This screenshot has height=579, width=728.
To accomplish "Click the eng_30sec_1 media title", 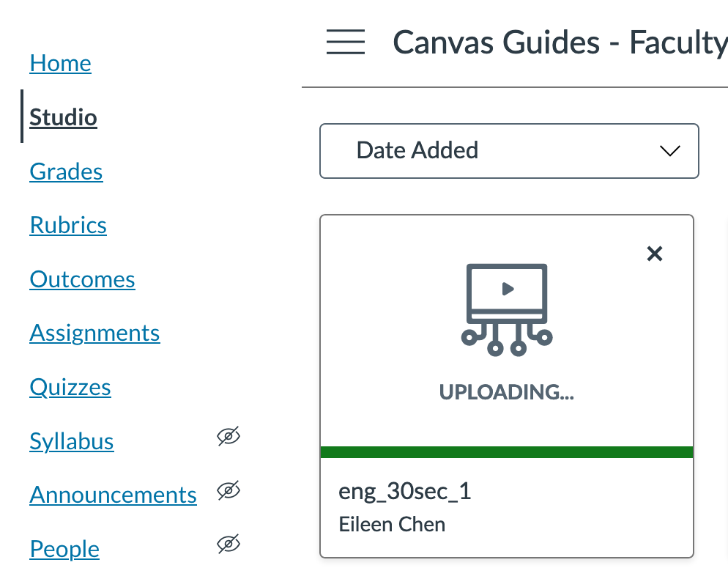I will (404, 491).
